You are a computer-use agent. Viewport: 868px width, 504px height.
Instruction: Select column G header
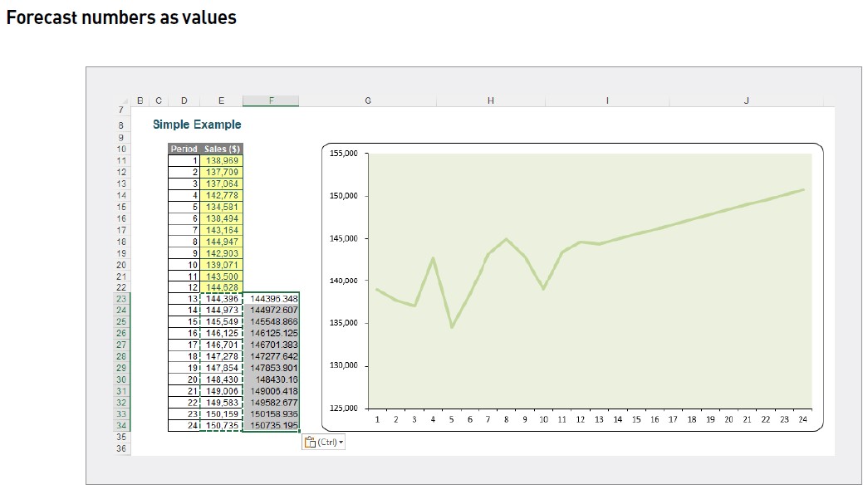coord(367,100)
